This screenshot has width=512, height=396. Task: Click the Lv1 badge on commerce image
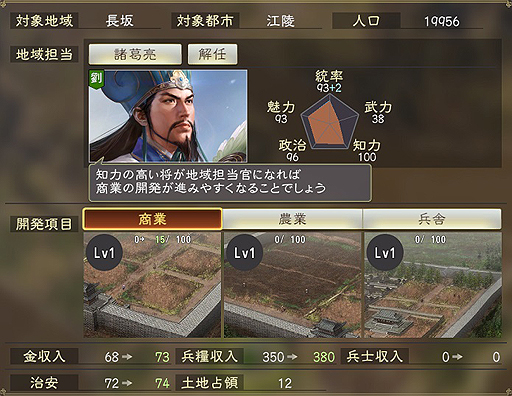tap(104, 253)
